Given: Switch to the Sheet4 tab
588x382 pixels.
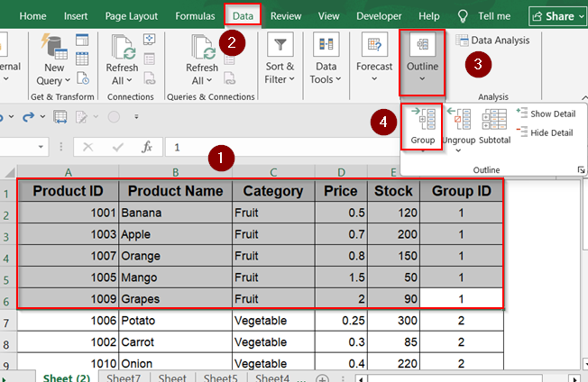Looking at the screenshot, I should click(272, 377).
